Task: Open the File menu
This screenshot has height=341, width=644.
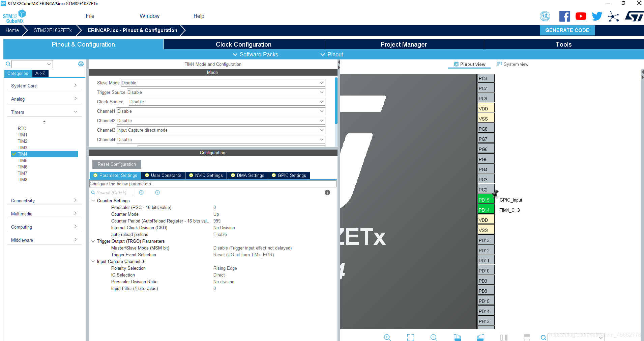Action: [x=90, y=16]
